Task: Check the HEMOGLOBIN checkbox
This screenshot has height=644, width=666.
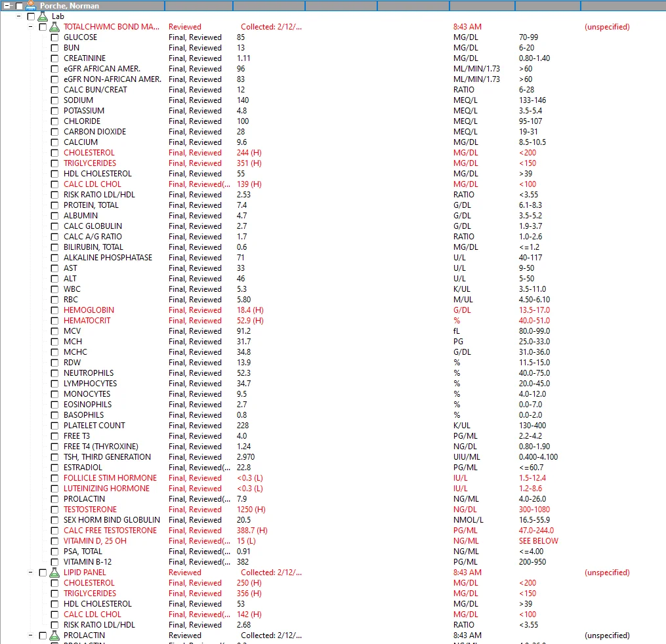Action: 54,310
